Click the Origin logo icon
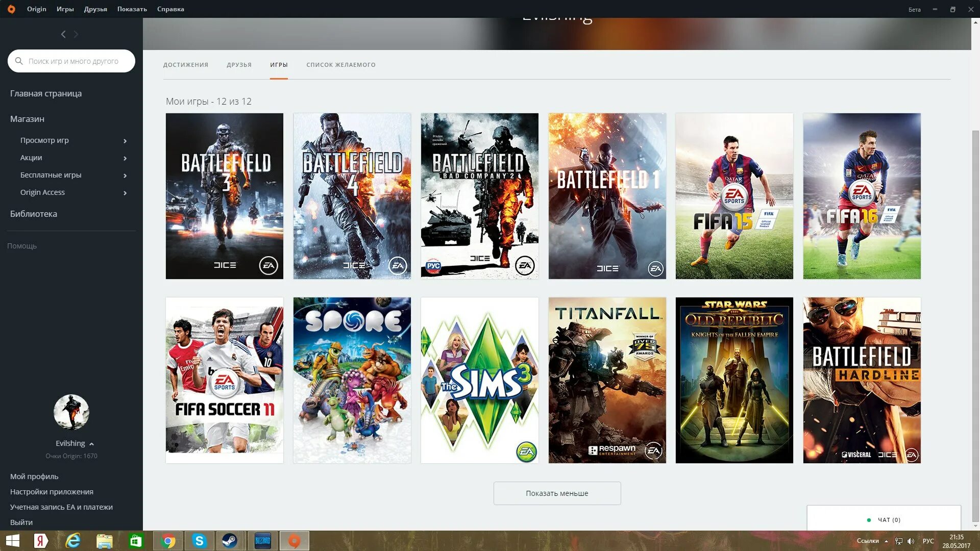The width and height of the screenshot is (980, 551). 11,9
